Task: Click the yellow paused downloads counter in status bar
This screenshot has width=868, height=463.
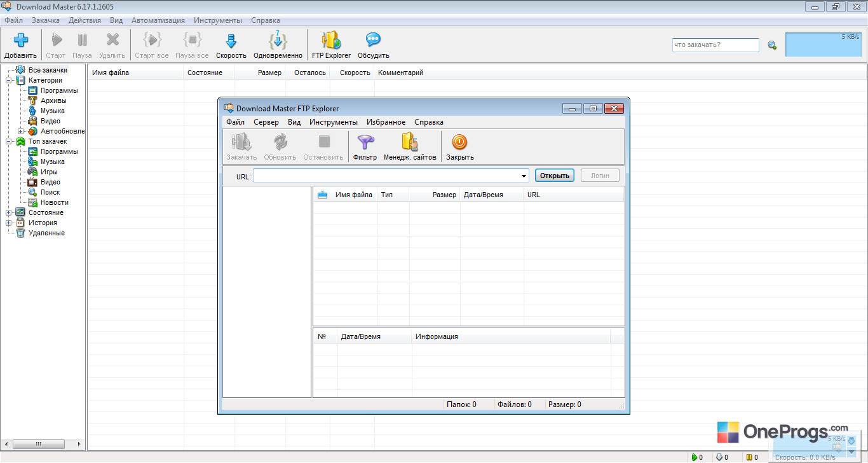Action: 752,457
